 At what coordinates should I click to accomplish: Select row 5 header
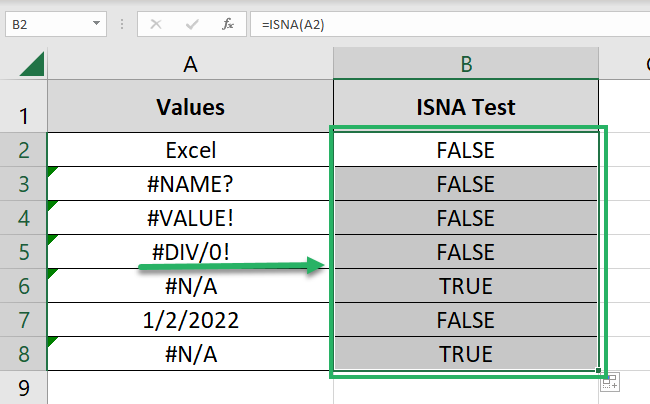23,252
